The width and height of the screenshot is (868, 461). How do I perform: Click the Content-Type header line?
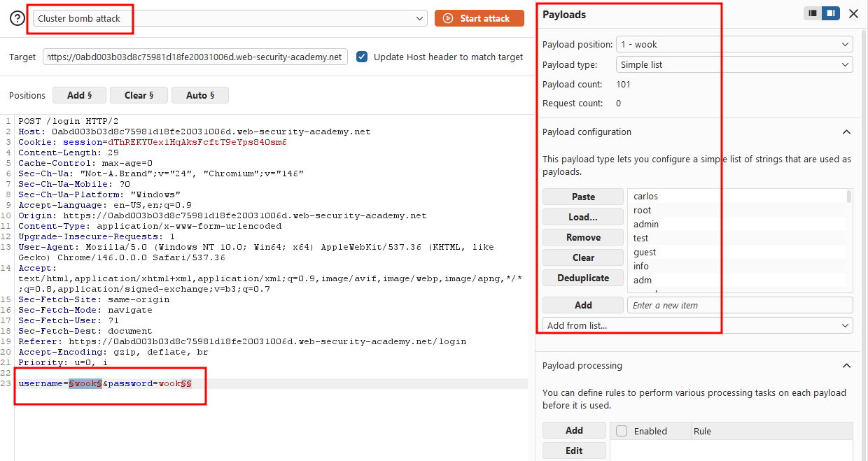click(x=150, y=226)
